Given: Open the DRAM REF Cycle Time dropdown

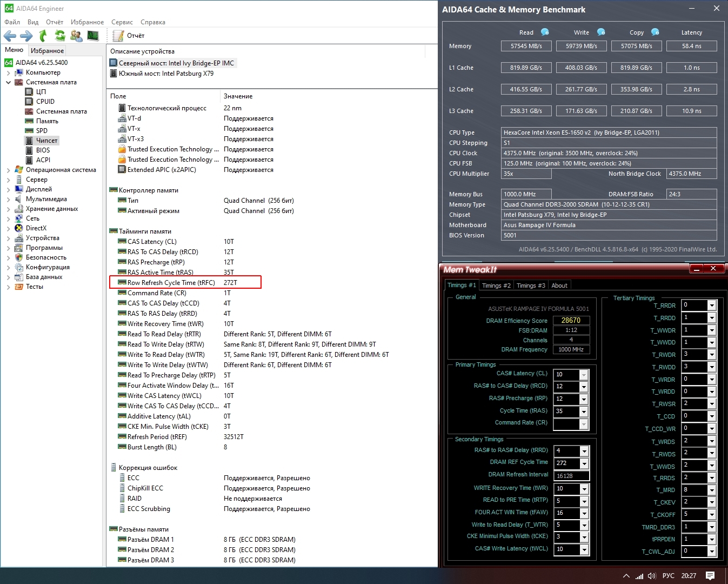Looking at the screenshot, I should [x=584, y=463].
